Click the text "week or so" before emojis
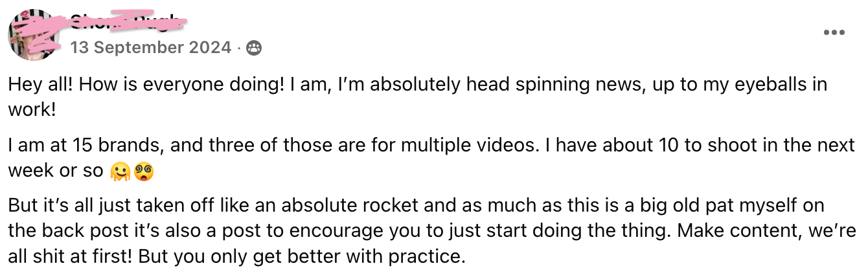Viewport: 868px width, 277px height. click(56, 171)
